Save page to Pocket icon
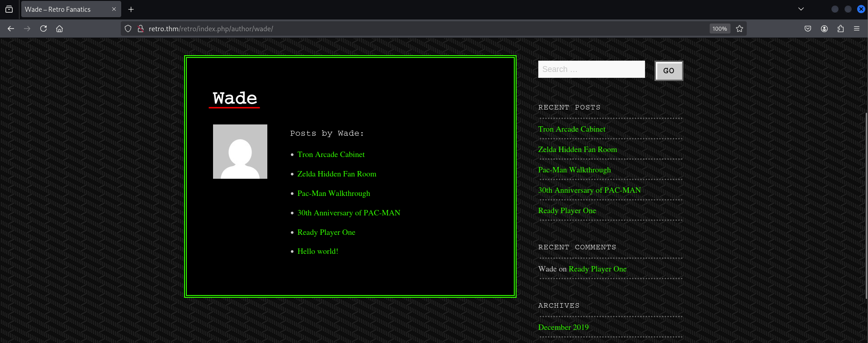 pos(808,29)
